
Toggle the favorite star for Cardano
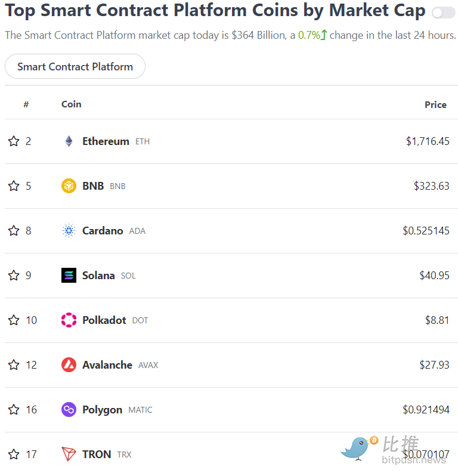coord(14,231)
